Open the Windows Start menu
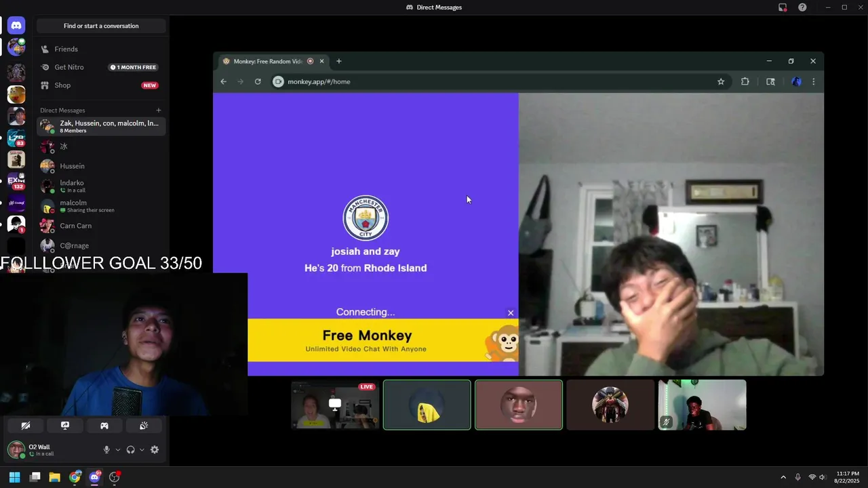This screenshot has height=488, width=868. pos(14,477)
